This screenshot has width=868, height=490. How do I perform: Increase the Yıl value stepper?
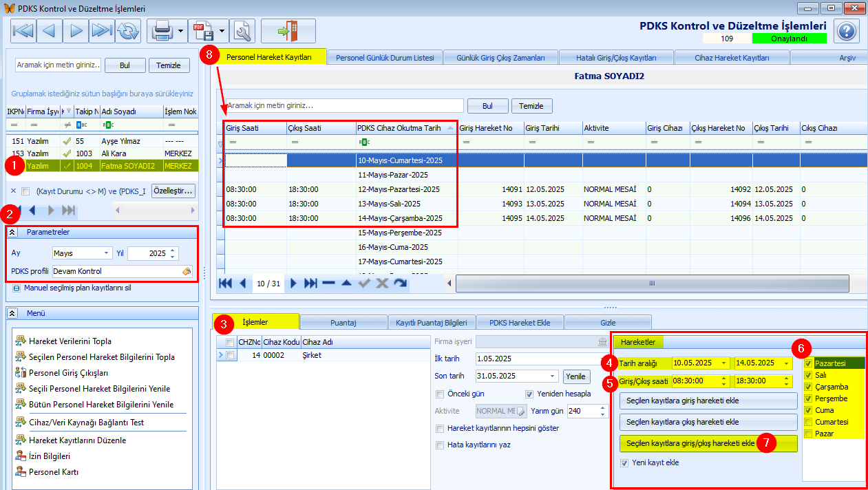tap(173, 250)
